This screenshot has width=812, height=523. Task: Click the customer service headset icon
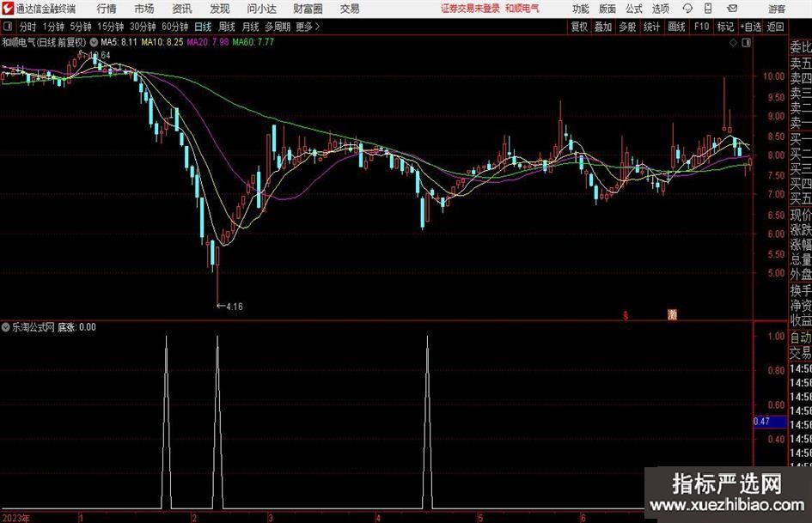pyautogui.click(x=687, y=9)
